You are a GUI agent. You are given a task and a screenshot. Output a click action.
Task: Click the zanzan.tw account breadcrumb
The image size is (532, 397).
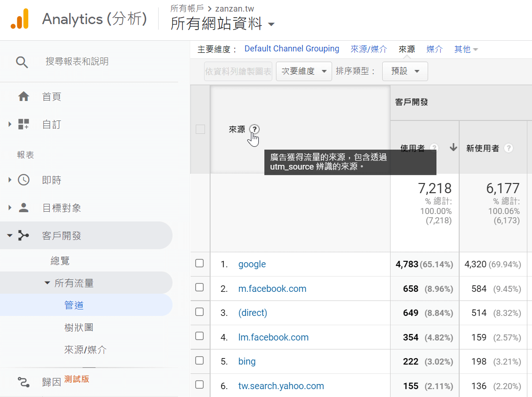point(234,8)
